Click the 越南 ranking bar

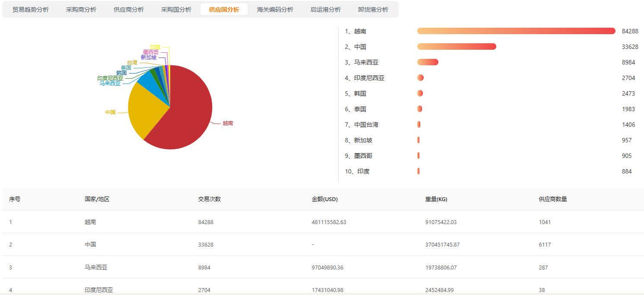pyautogui.click(x=516, y=31)
